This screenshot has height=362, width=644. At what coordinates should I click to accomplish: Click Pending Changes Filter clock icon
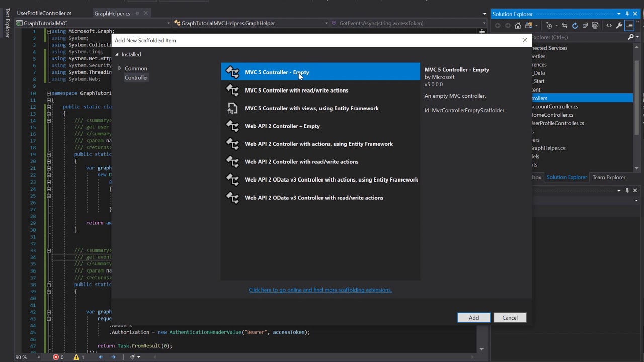549,26
